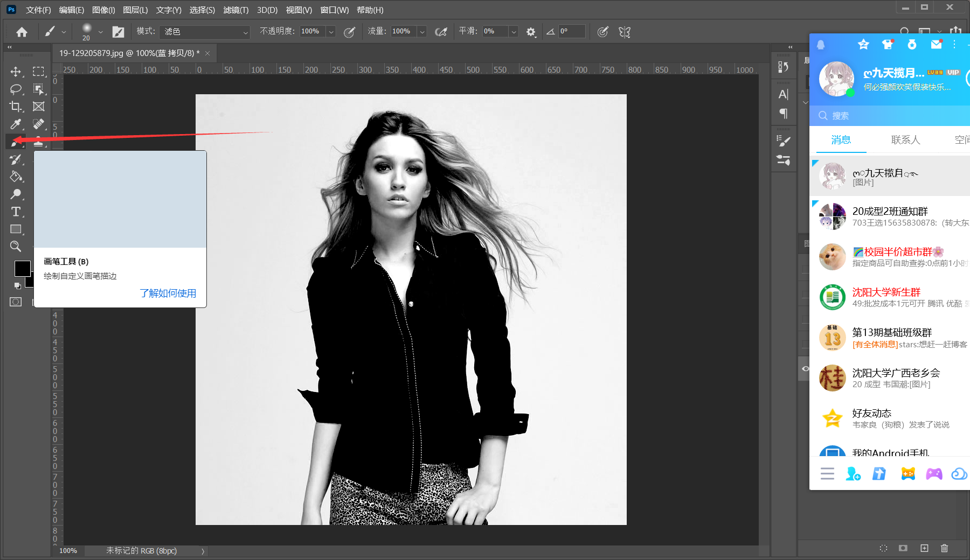The width and height of the screenshot is (970, 560).
Task: Click the black foreground color swatch
Action: click(22, 269)
